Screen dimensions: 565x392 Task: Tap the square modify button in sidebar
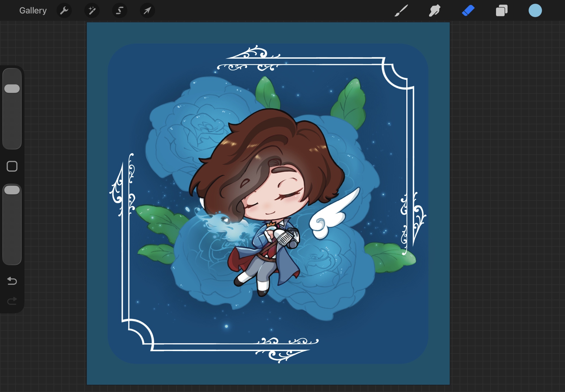(12, 166)
